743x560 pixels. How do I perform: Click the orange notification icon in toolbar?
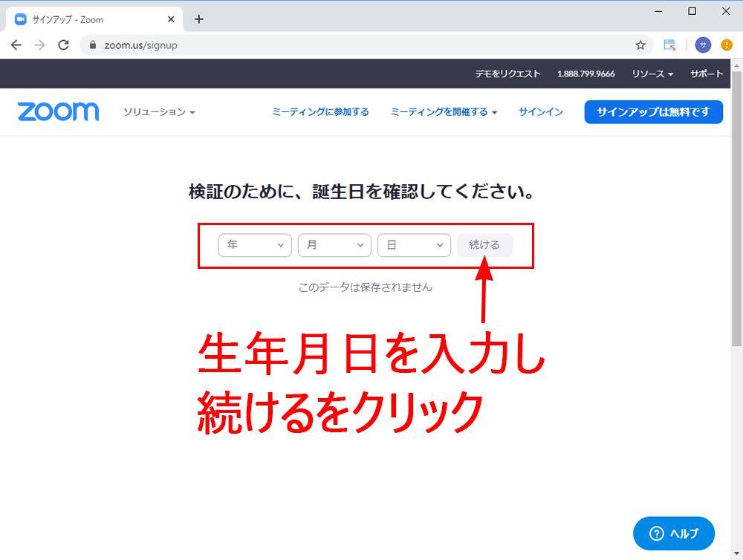coord(727,45)
